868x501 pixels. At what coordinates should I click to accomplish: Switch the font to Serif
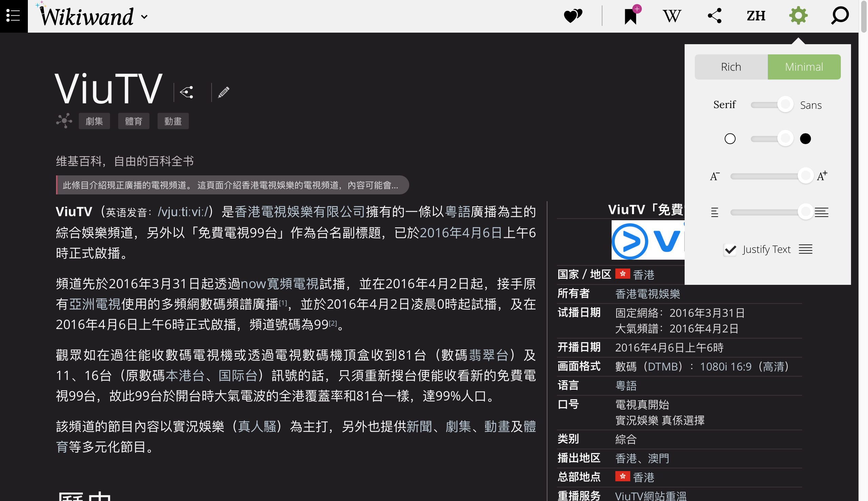(x=724, y=104)
